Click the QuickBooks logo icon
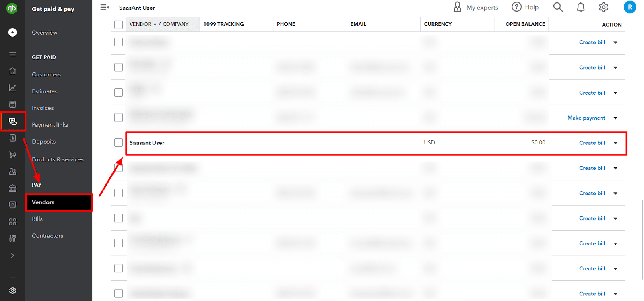The width and height of the screenshot is (644, 301). (x=12, y=8)
